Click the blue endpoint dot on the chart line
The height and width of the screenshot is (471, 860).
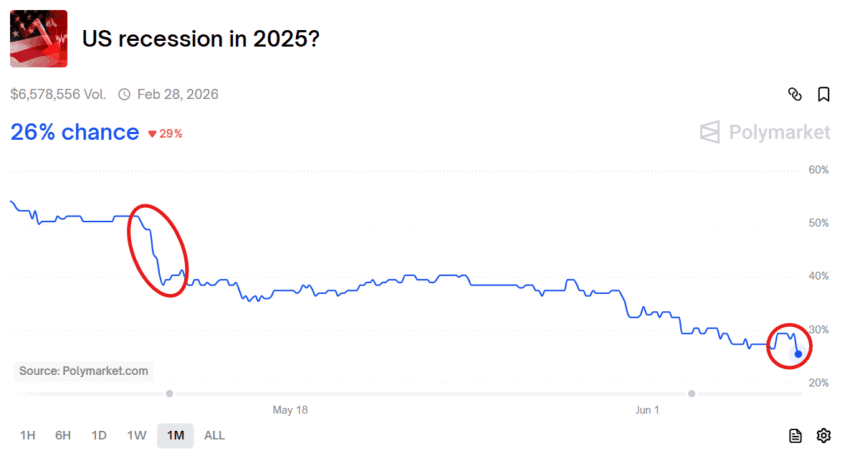[x=797, y=354]
